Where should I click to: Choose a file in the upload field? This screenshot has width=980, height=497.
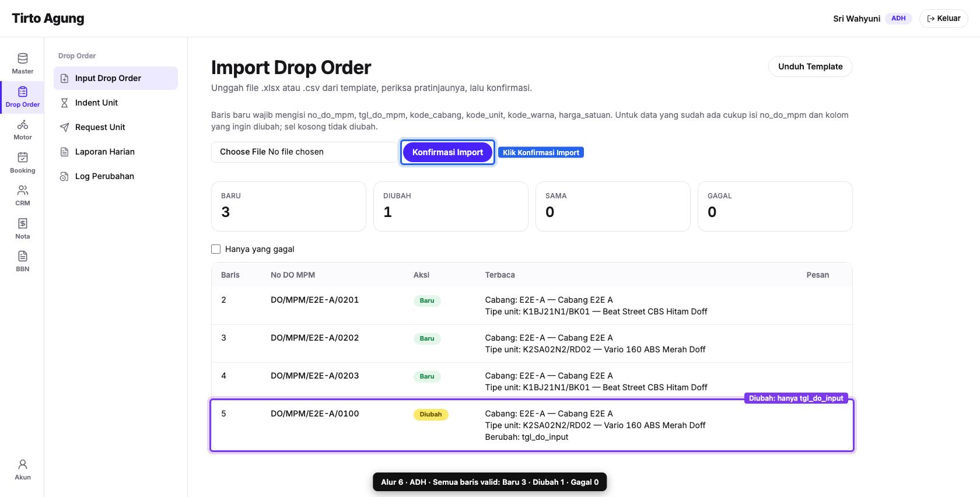coord(304,152)
